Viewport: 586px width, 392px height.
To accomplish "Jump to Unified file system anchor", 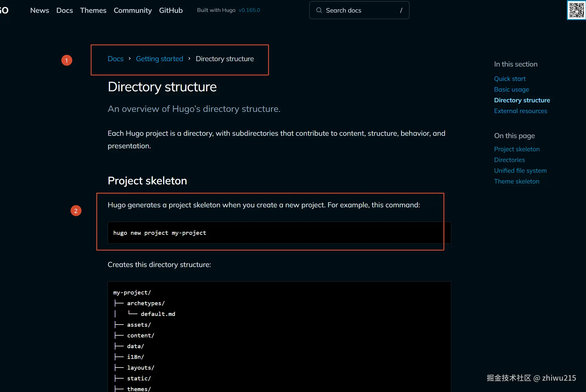I will [520, 171].
